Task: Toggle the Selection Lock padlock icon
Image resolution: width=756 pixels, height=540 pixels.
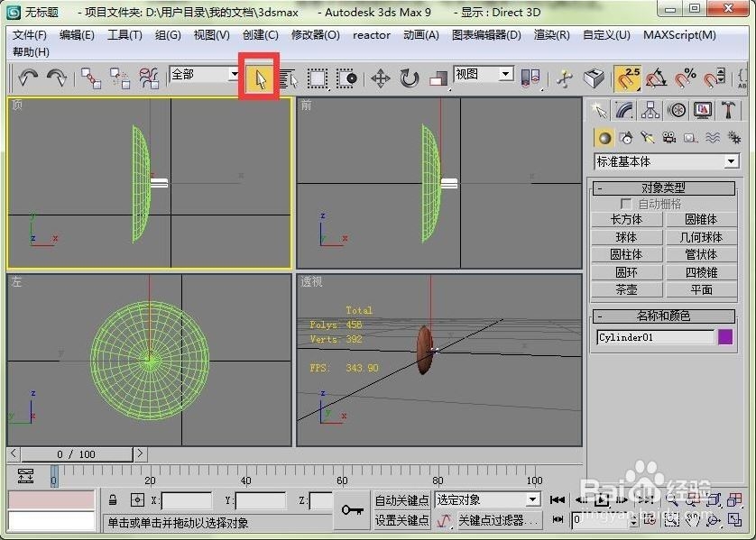Action: [x=113, y=500]
